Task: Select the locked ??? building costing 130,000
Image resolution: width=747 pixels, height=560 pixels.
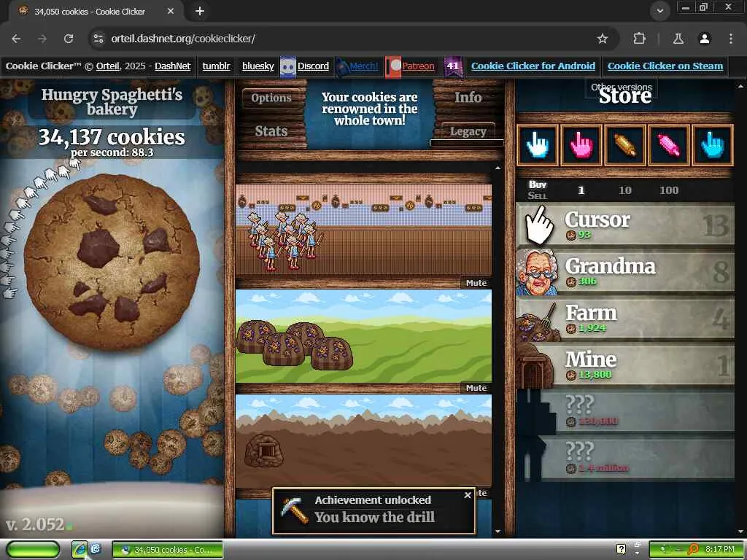Action: 625,411
